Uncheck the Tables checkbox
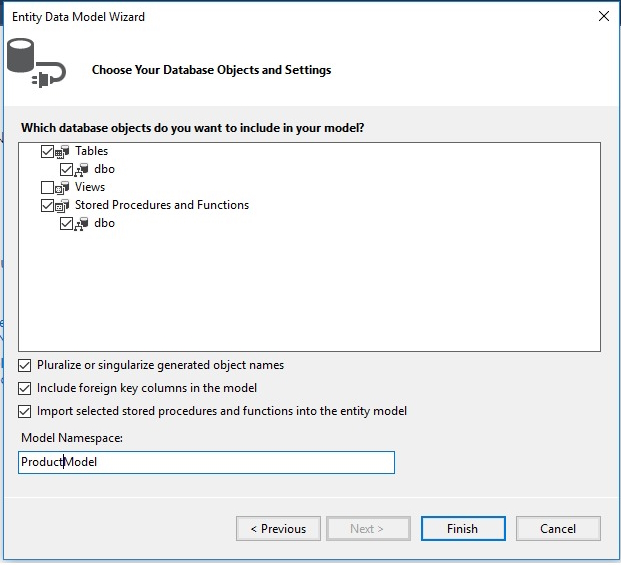 pyautogui.click(x=48, y=152)
